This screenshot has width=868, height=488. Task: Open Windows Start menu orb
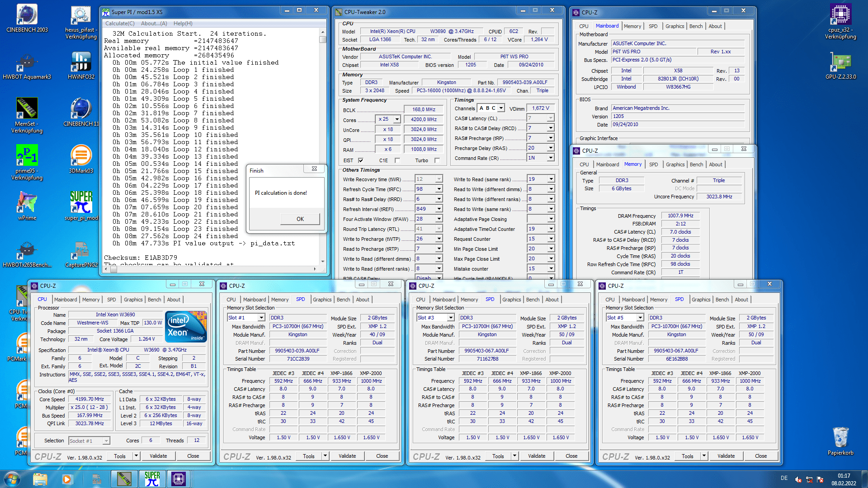[x=12, y=479]
